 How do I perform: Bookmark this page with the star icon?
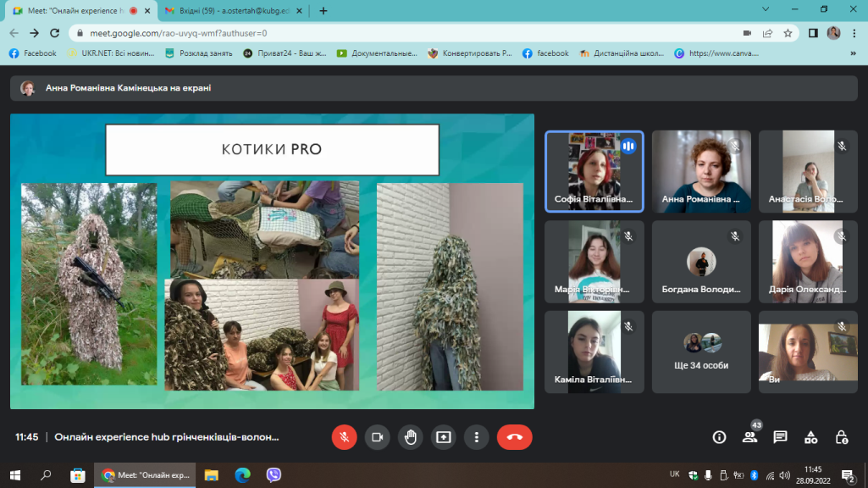pos(788,33)
